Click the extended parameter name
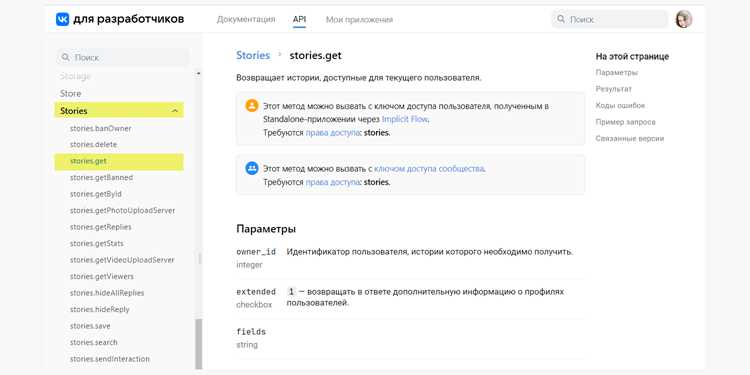This screenshot has width=750, height=375. (256, 292)
